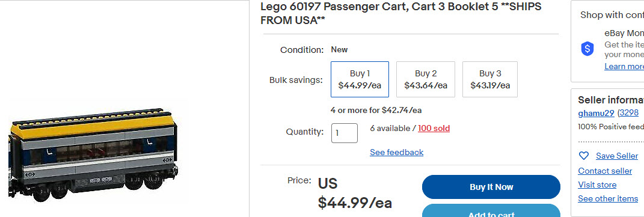644x217 pixels.
Task: Click the Lego passenger cart product image
Action: pos(93,154)
